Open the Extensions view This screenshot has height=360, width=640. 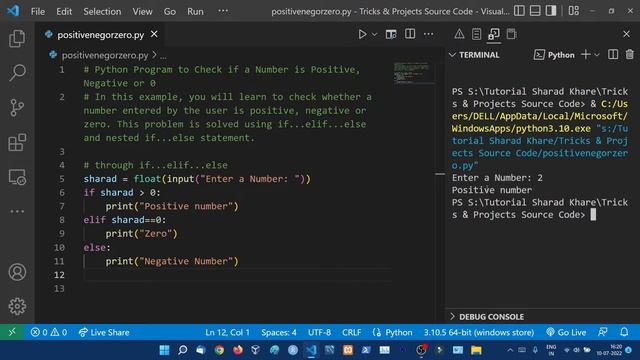click(x=17, y=142)
